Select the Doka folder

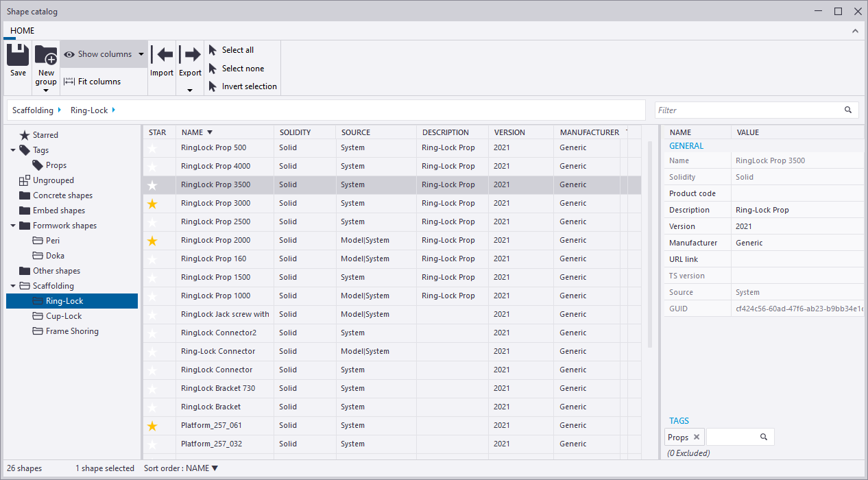point(55,256)
